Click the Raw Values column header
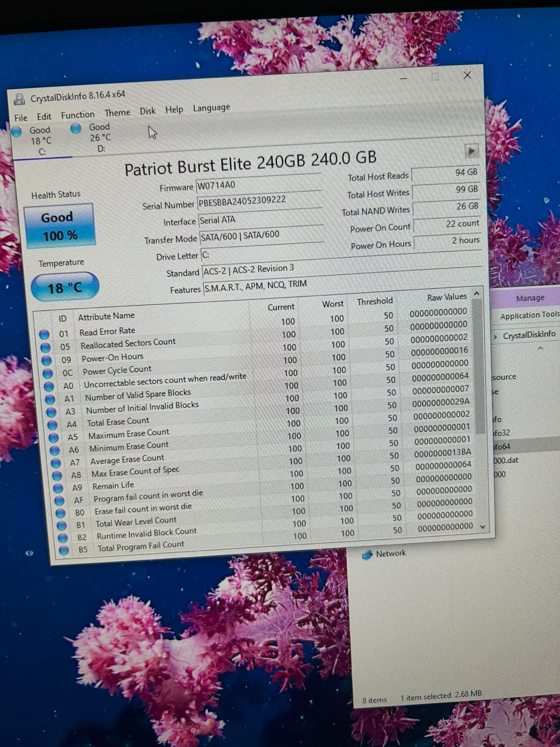Screen dimensions: 560x747 tap(447, 297)
